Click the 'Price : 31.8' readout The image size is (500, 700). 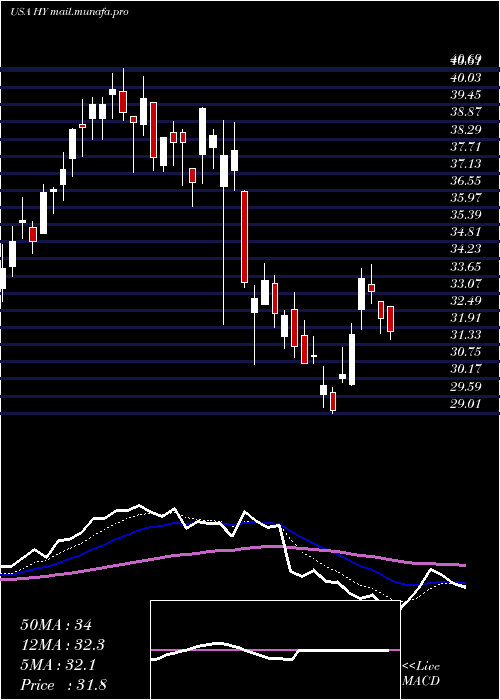pos(63,685)
